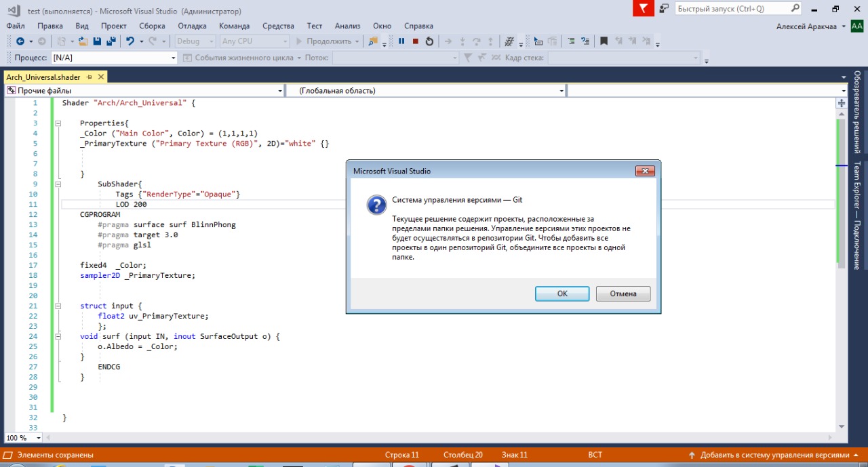
Task: Open the Средства menu
Action: 278,26
